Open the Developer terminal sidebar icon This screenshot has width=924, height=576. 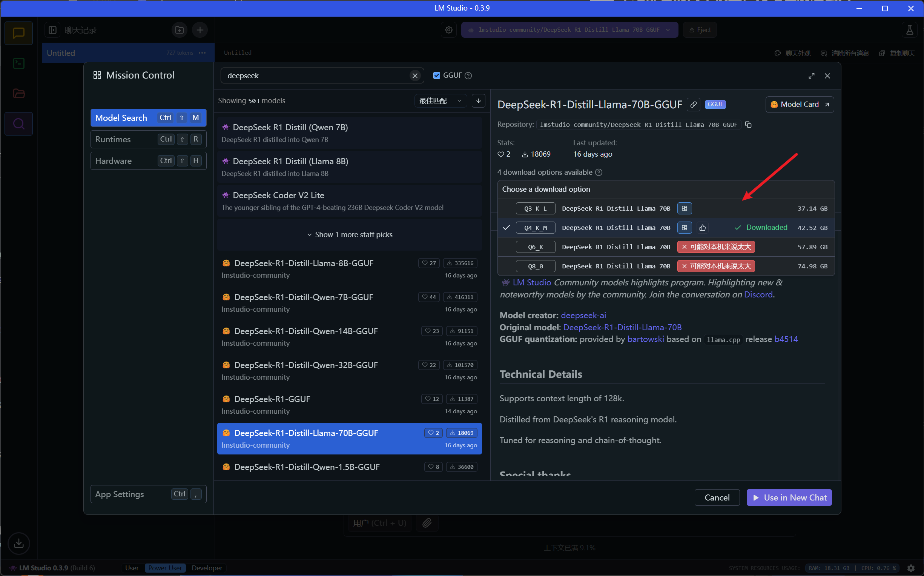click(x=18, y=63)
